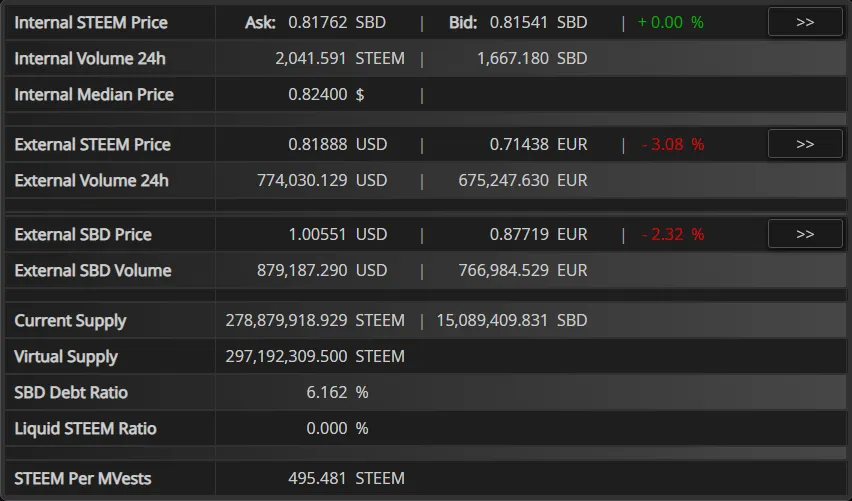Image resolution: width=852 pixels, height=501 pixels.
Task: Select Current Supply STEEM amount 278,879,918.929
Action: pos(286,320)
